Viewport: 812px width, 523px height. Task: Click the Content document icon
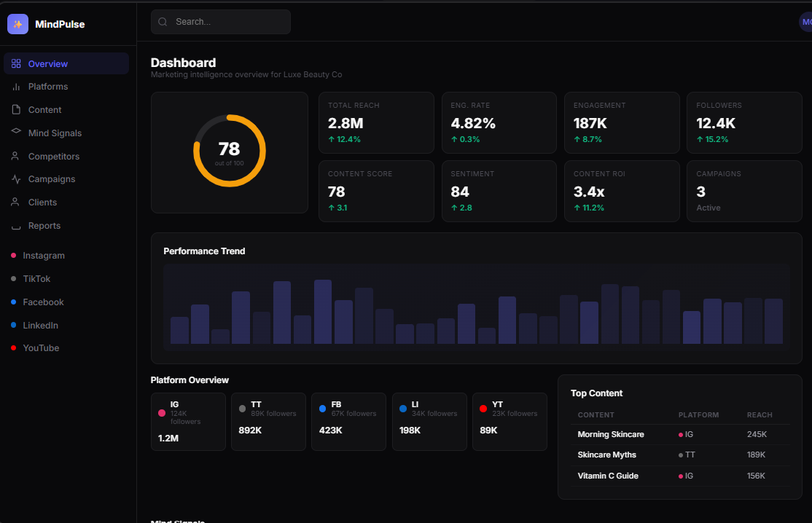(16, 110)
